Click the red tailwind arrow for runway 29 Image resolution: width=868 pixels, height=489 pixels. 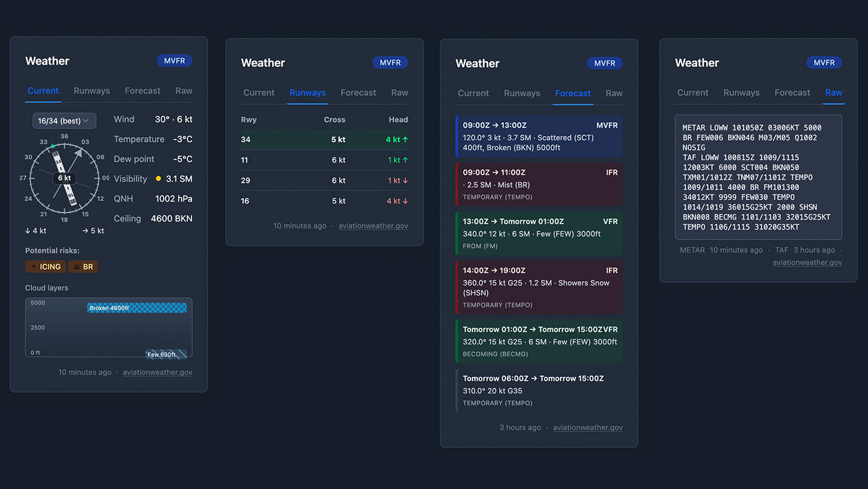[x=405, y=181]
